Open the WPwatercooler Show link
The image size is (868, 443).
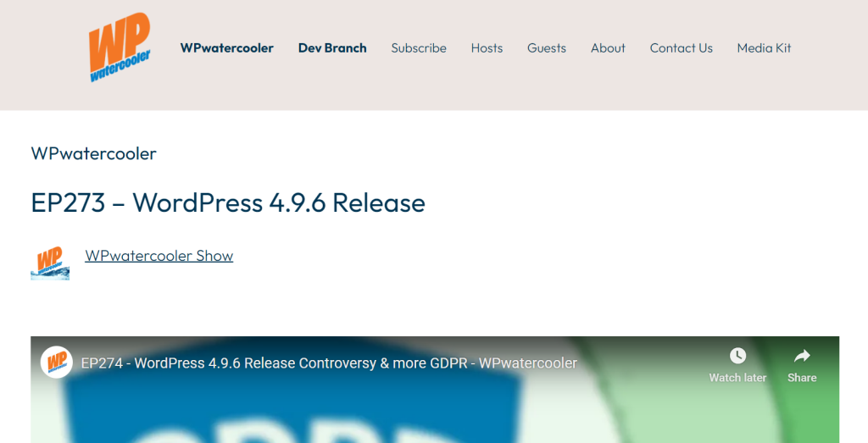pyautogui.click(x=159, y=256)
